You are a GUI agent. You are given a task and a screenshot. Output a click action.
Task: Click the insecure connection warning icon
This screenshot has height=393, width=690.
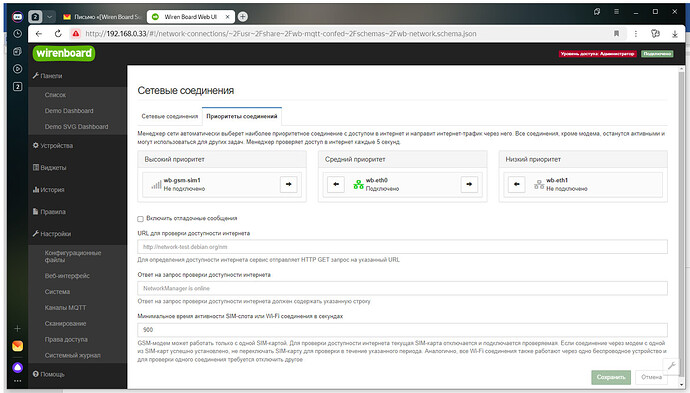point(76,33)
